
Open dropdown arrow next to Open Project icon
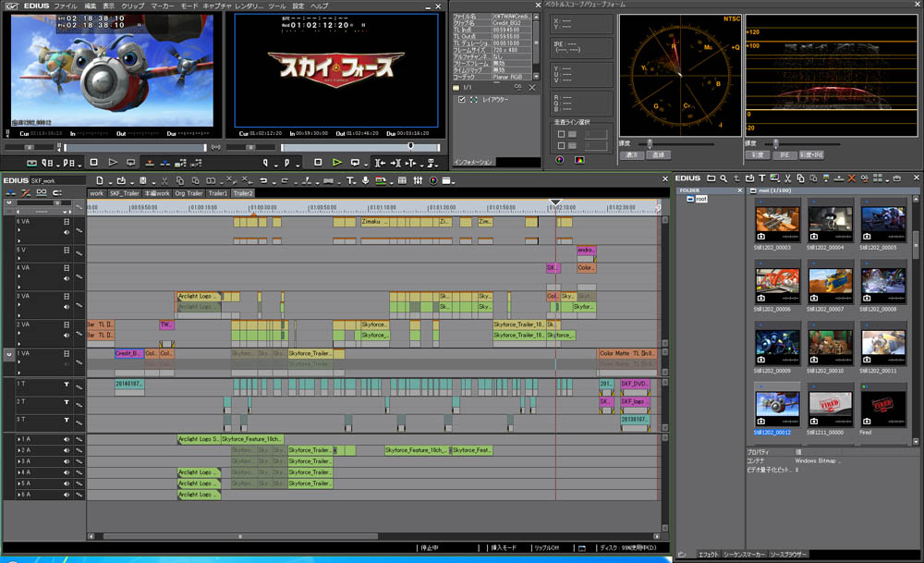[x=131, y=182]
